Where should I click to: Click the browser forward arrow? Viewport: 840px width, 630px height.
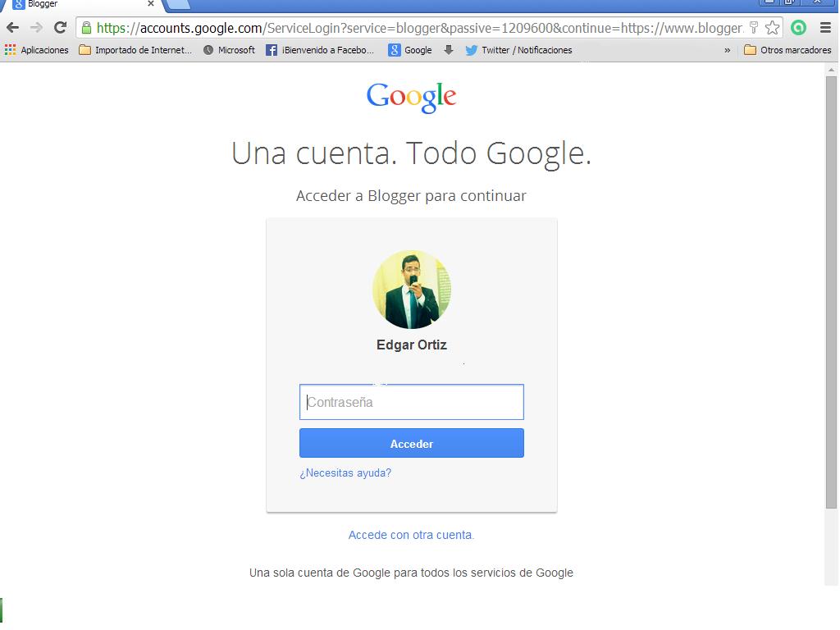coord(36,27)
